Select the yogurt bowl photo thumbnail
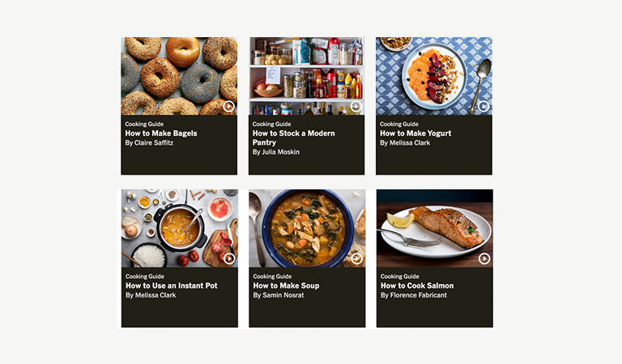The image size is (622, 364). click(433, 75)
